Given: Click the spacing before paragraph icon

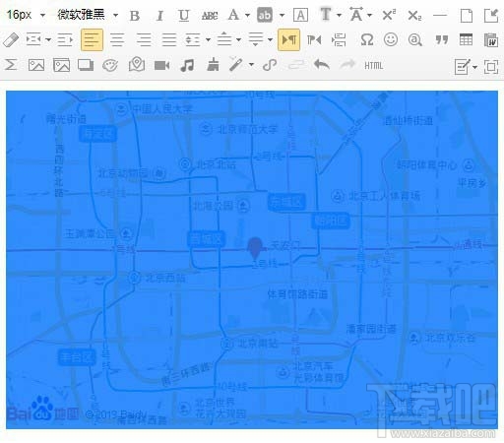Looking at the screenshot, I should [224, 39].
